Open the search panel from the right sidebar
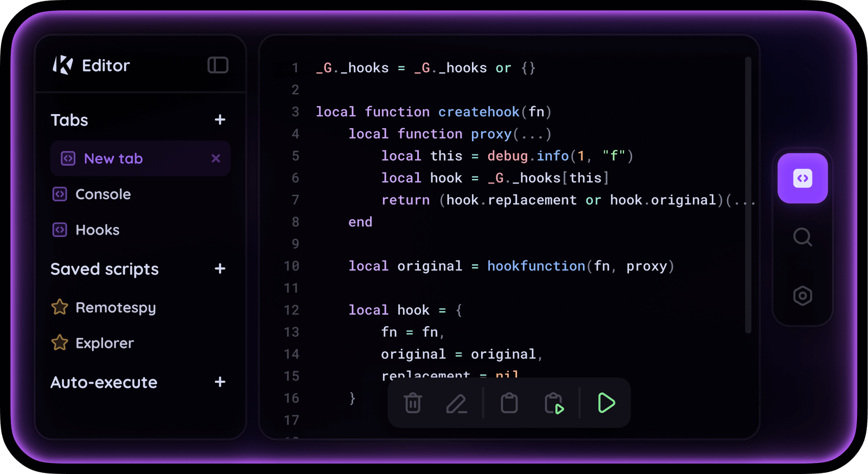The image size is (868, 474). 802,237
